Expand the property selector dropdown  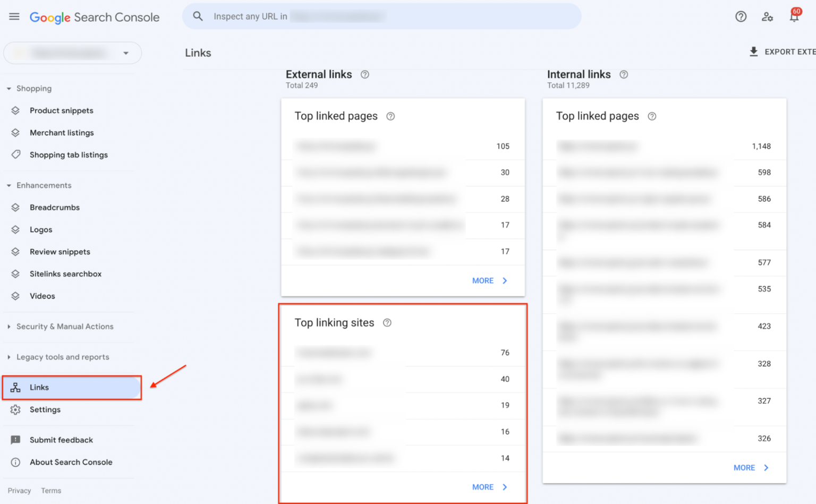click(x=126, y=53)
